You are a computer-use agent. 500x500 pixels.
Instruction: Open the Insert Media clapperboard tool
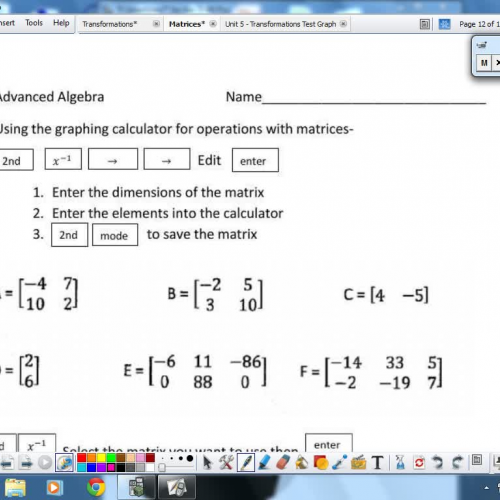tap(358, 463)
